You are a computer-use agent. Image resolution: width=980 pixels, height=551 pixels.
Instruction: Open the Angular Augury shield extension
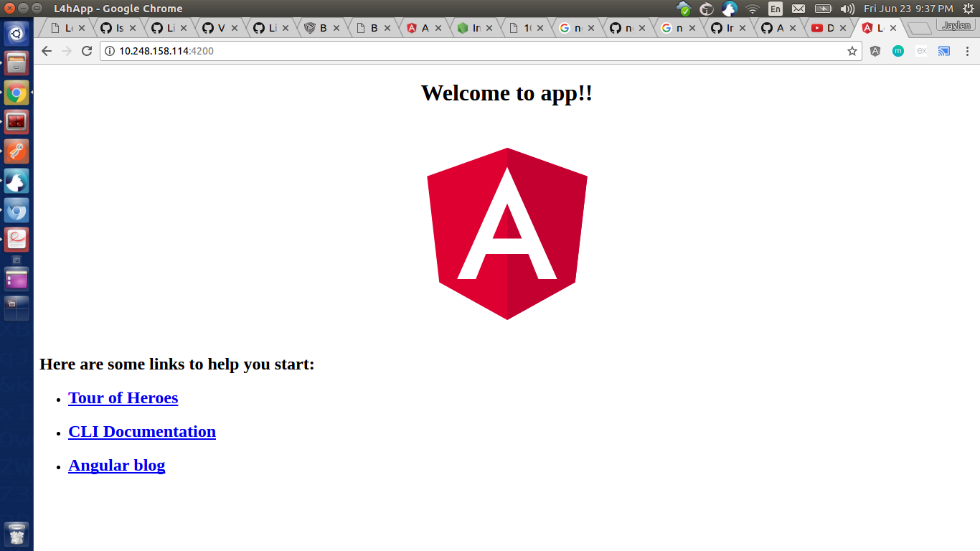875,51
